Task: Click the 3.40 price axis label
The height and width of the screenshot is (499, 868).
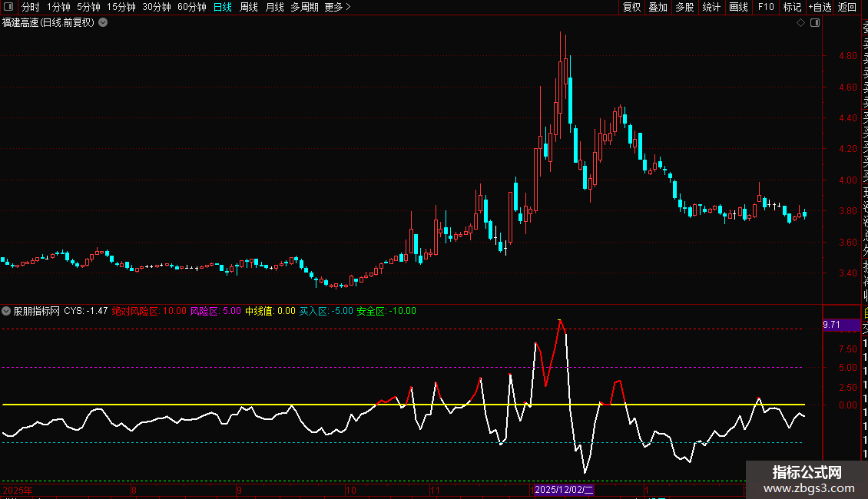Action: (x=847, y=273)
